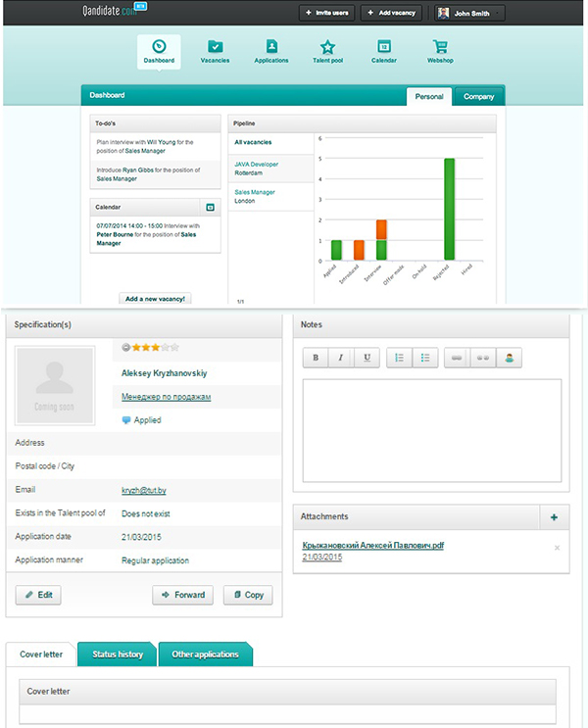This screenshot has width=588, height=728.
Task: Open the John Smith user menu
Action: [x=470, y=13]
